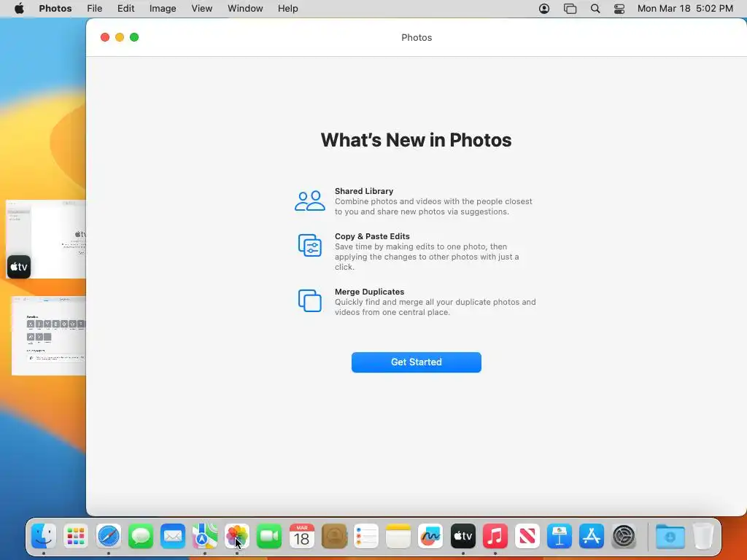Image resolution: width=747 pixels, height=560 pixels.
Task: Open Messages from the Dock
Action: [141, 537]
